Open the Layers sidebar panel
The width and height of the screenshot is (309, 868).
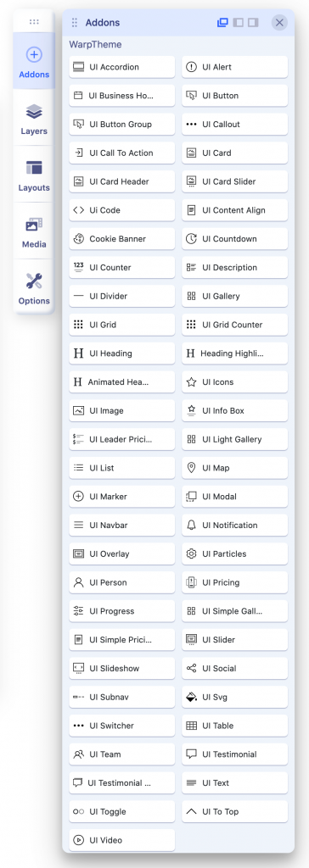[x=34, y=119]
